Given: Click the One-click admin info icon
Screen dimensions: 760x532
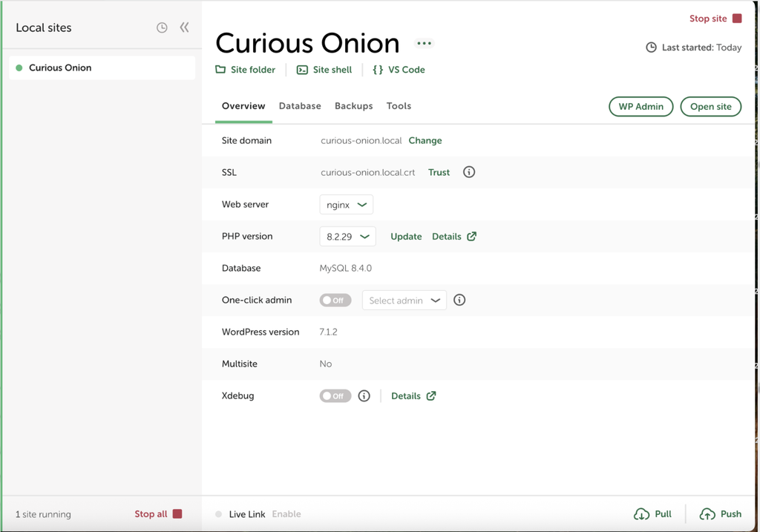Looking at the screenshot, I should (459, 300).
